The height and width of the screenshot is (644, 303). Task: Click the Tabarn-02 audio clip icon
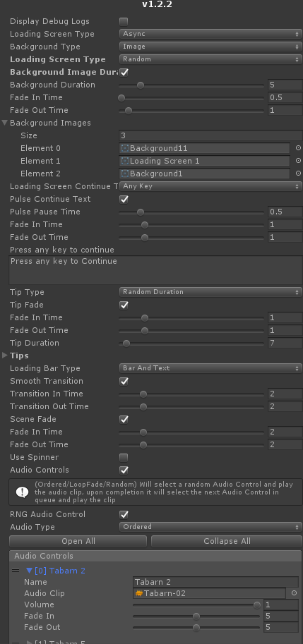139,593
